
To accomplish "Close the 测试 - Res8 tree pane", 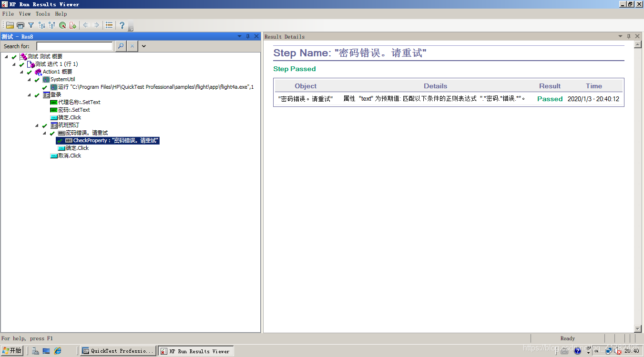I will coord(256,36).
